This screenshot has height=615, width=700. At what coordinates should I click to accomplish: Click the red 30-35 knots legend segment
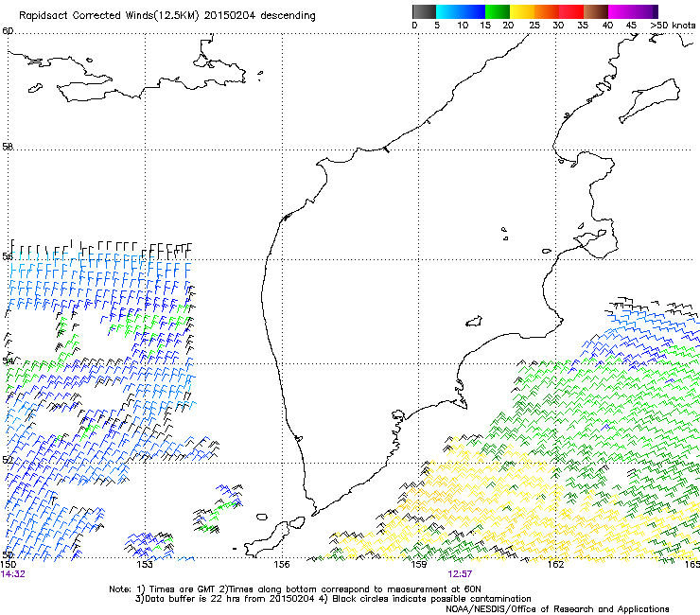(x=571, y=11)
